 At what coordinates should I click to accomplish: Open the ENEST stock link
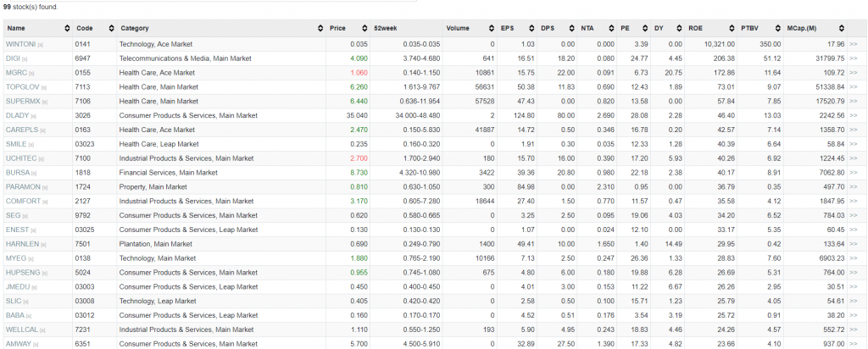[x=17, y=230]
